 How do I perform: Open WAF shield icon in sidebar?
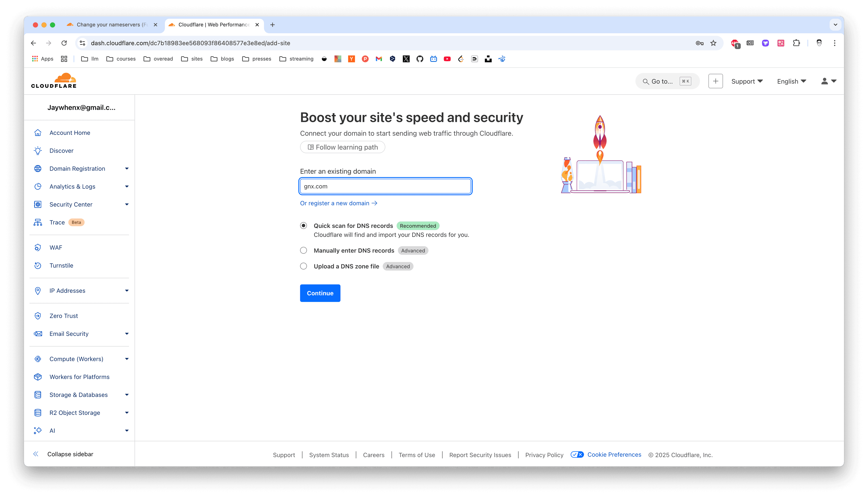coord(38,248)
